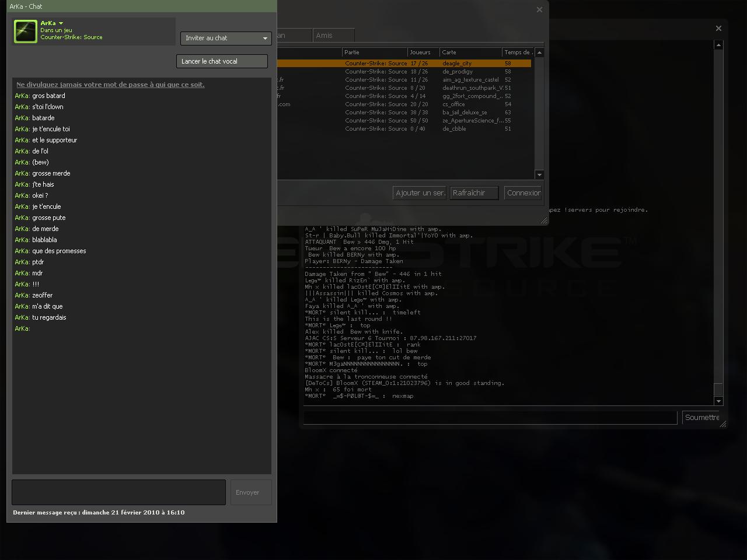Click the console scrollbar up arrow
This screenshot has width=747, height=560.
click(x=718, y=45)
